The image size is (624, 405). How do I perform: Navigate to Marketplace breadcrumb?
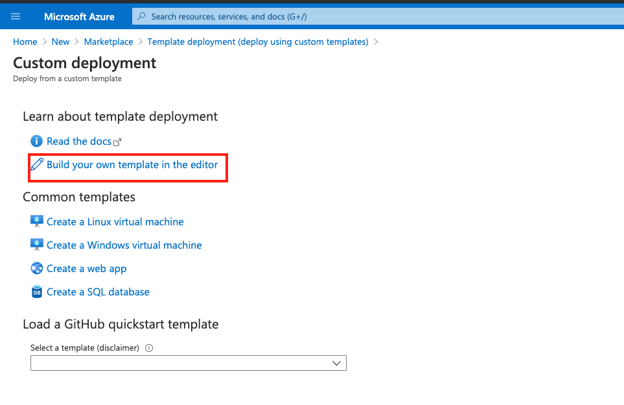(x=108, y=42)
